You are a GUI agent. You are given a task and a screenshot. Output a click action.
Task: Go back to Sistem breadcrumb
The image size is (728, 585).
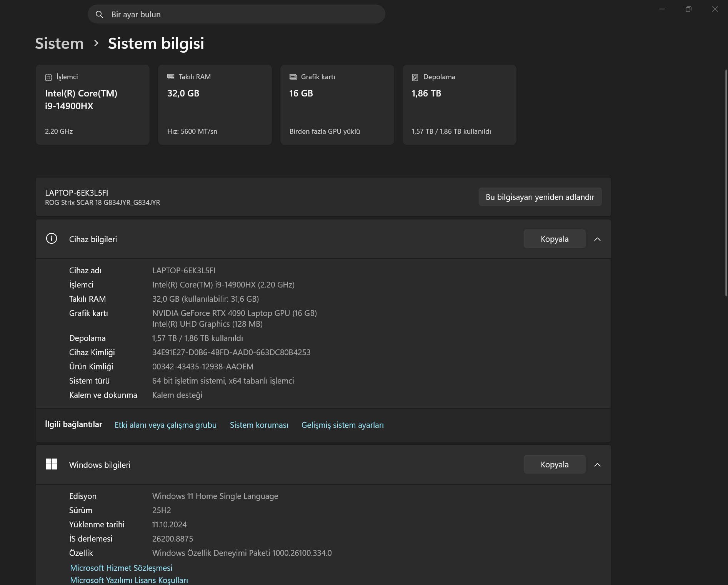coord(59,43)
